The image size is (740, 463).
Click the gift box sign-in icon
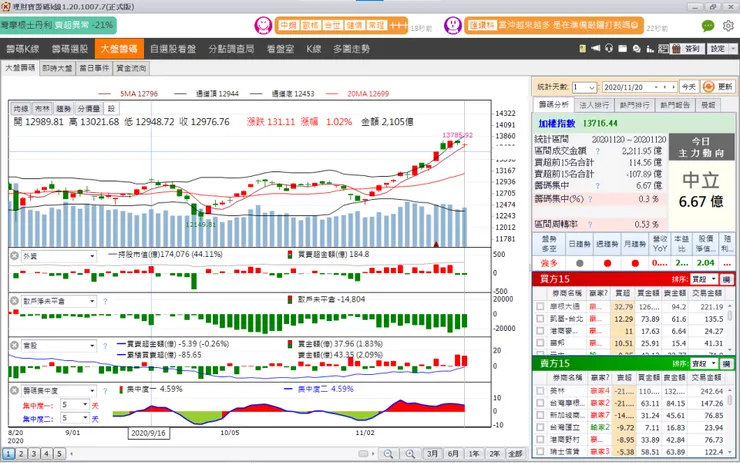pos(676,49)
